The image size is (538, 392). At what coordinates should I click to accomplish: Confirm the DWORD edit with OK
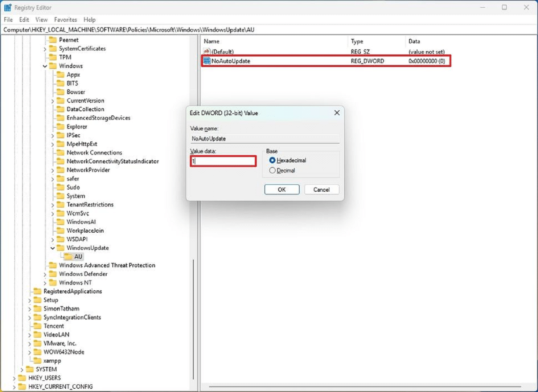click(282, 189)
